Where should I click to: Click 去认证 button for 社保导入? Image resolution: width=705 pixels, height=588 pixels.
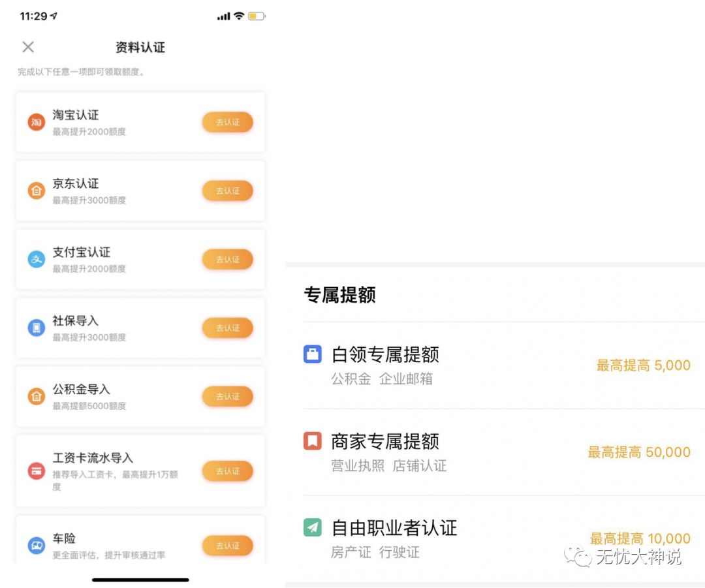(x=228, y=328)
